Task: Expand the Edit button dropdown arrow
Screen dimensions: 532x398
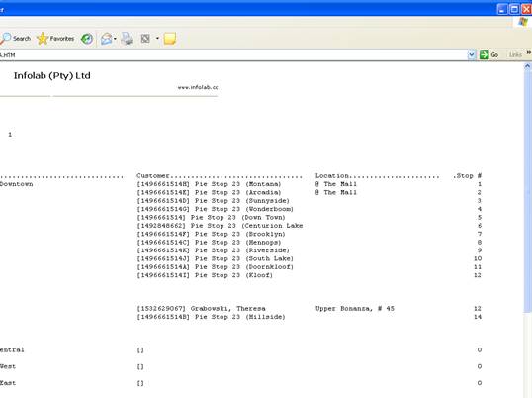Action: (157, 39)
